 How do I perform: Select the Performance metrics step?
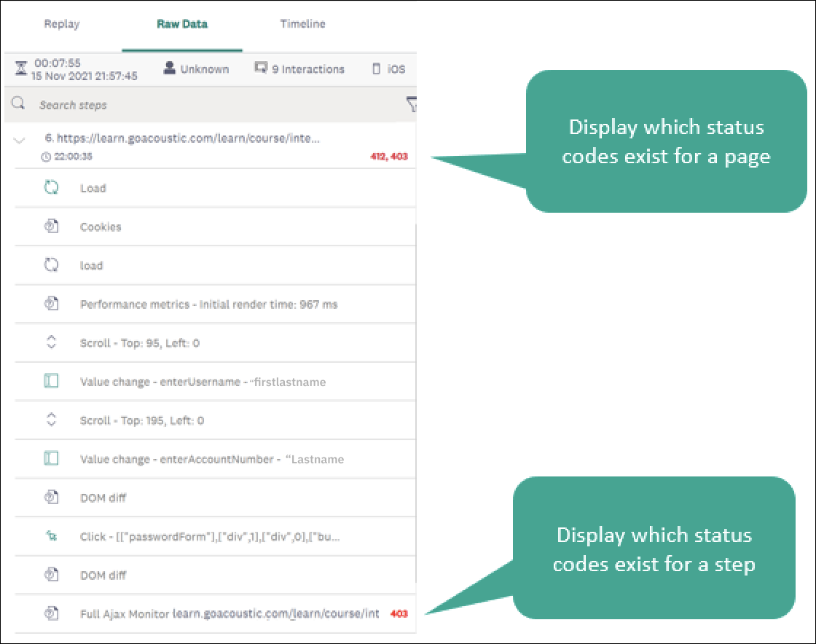tap(208, 305)
